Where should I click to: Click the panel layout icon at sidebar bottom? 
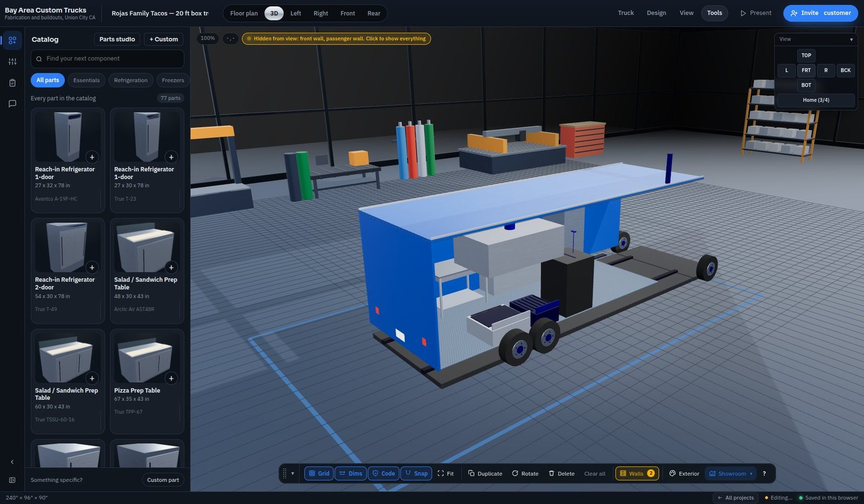pos(12,480)
